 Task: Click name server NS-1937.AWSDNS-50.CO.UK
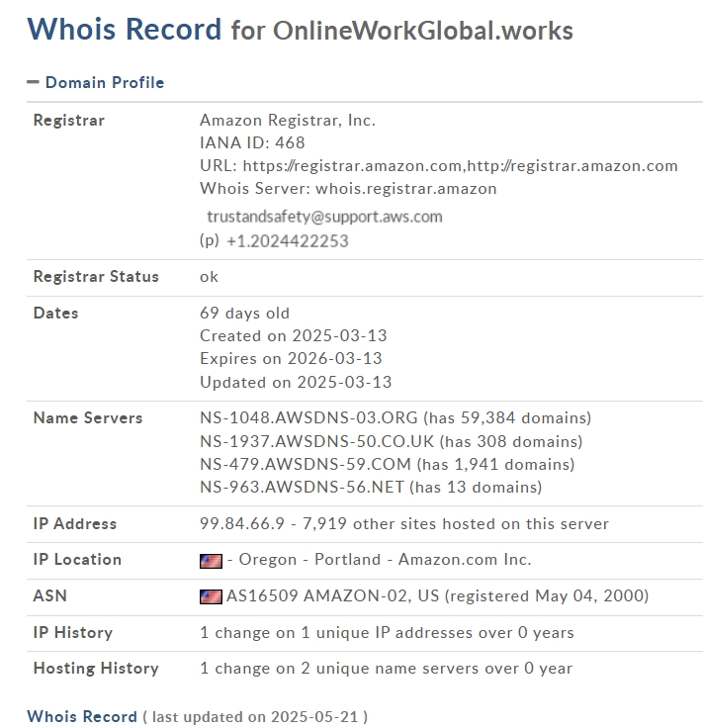tap(316, 441)
